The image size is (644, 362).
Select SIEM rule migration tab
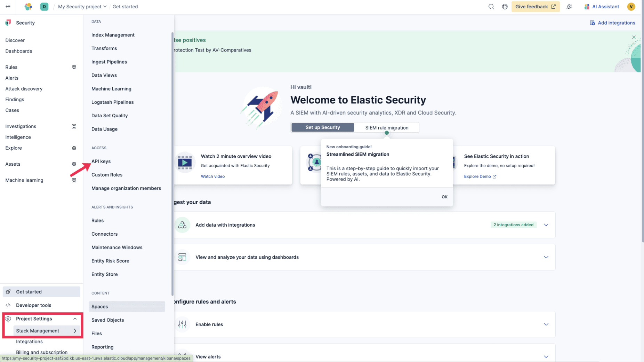pos(387,128)
